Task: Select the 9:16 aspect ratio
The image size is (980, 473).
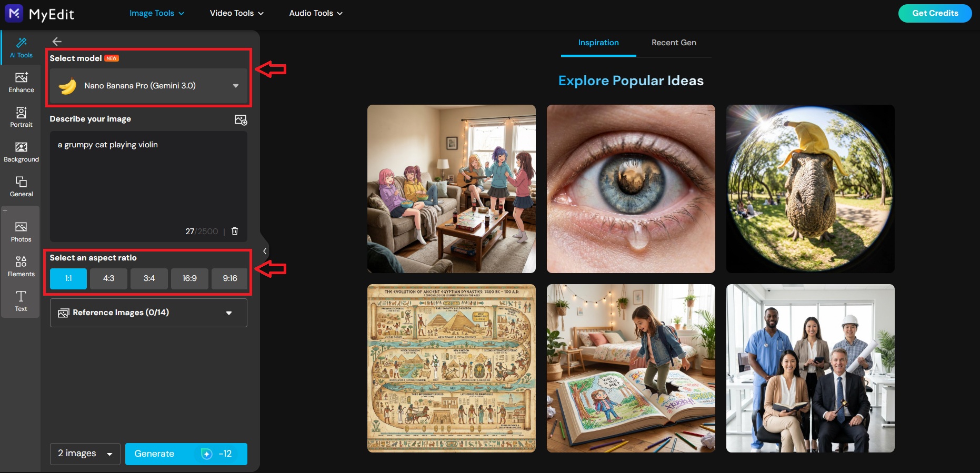Action: coord(229,278)
